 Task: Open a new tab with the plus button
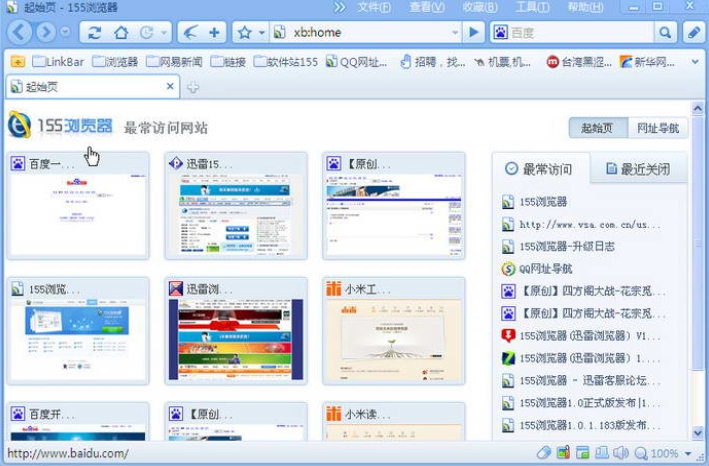point(193,87)
